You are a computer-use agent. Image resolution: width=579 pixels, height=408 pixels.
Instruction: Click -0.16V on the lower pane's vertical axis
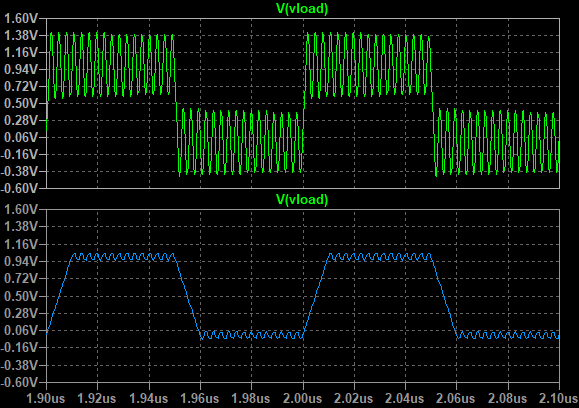coord(19,347)
